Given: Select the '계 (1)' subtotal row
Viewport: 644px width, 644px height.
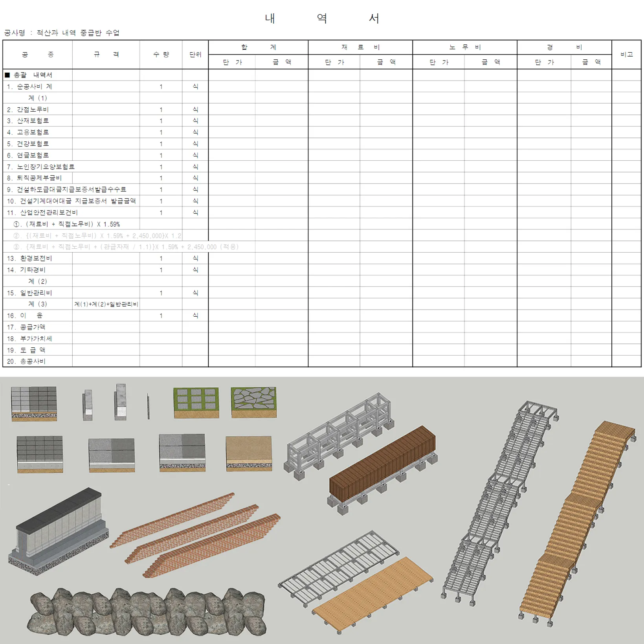Looking at the screenshot, I should pos(322,98).
